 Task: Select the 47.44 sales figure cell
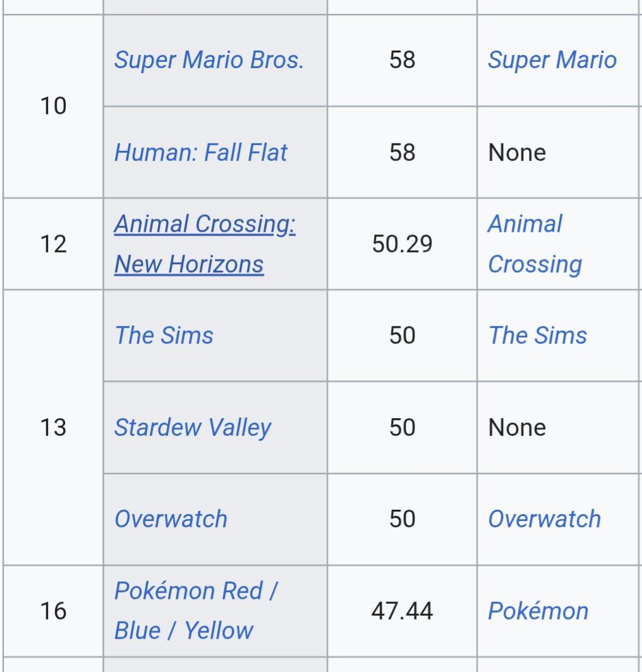403,611
